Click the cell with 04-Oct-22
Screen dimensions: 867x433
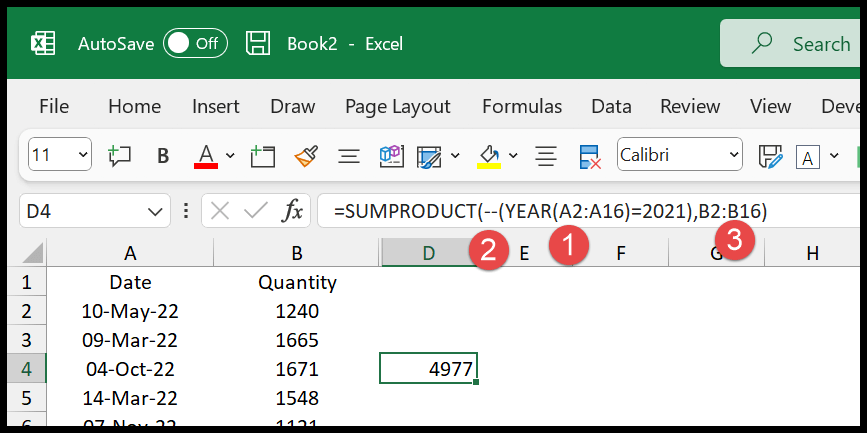(x=130, y=369)
